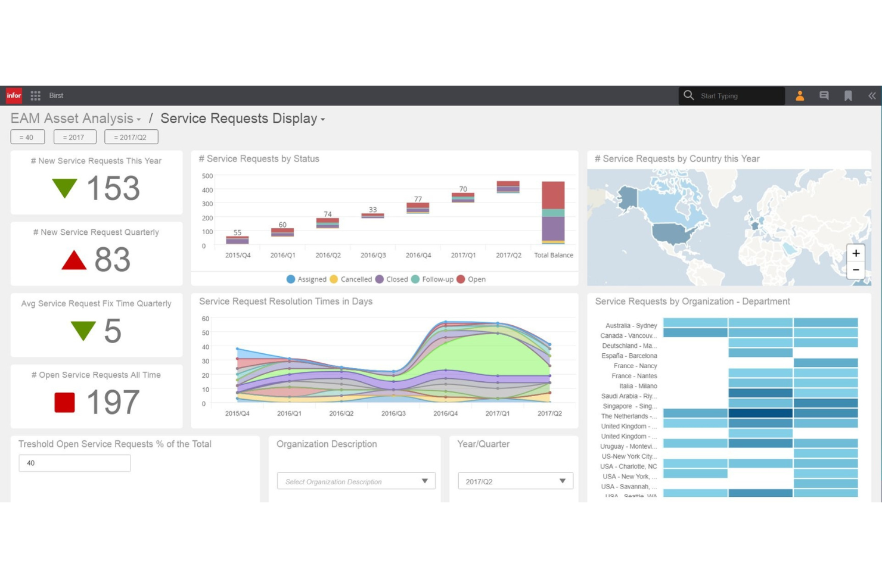
Task: Click the = 40 filter chip
Action: point(27,137)
